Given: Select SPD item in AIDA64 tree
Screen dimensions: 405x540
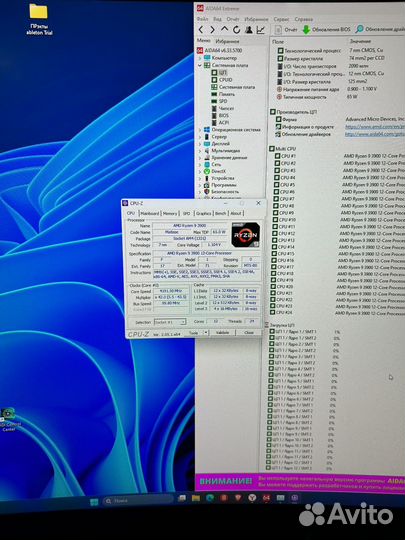Looking at the screenshot, I should point(219,101).
